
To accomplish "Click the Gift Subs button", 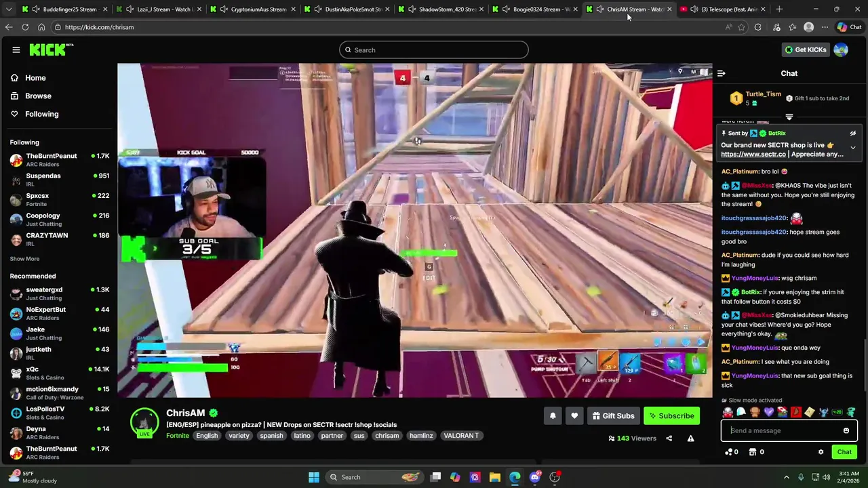I will point(613,415).
